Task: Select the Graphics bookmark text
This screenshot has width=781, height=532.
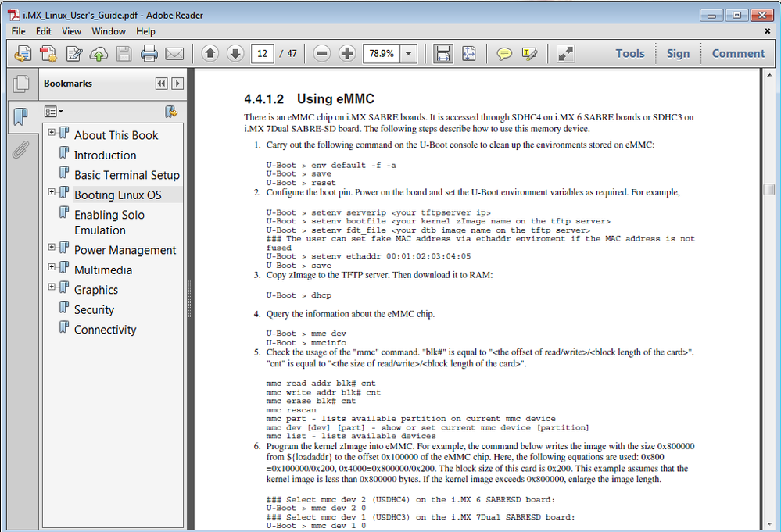Action: point(96,290)
